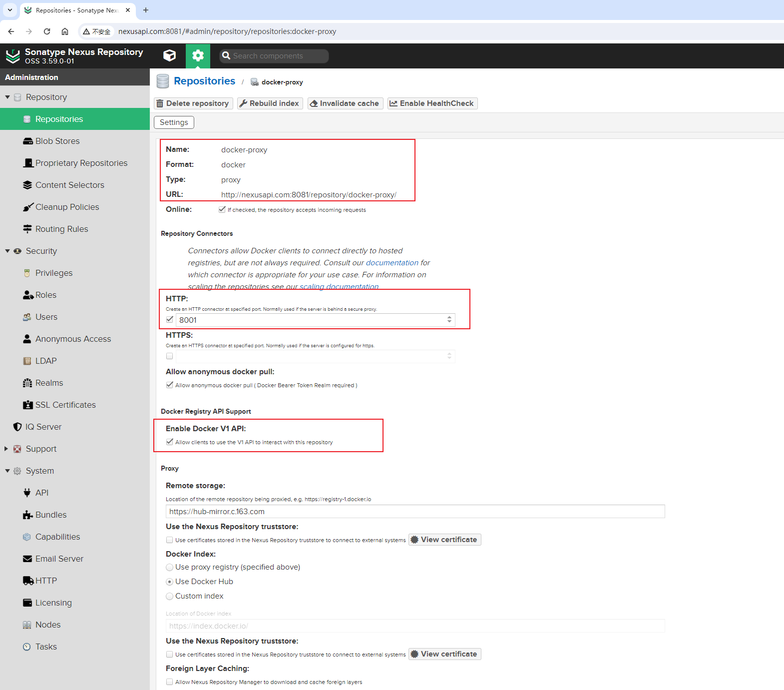Click Invalidate cache button
The image size is (784, 690).
point(346,103)
